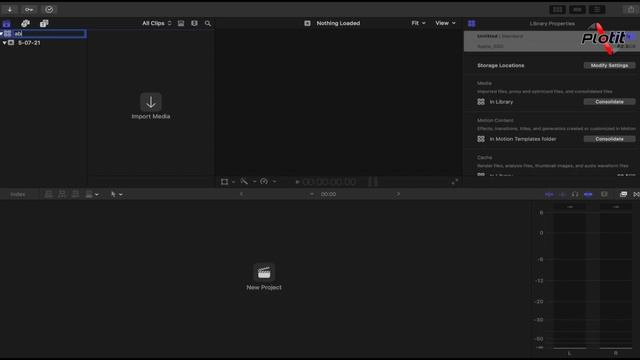This screenshot has width=640, height=360.
Task: Click the abi library name field
Action: (x=50, y=33)
